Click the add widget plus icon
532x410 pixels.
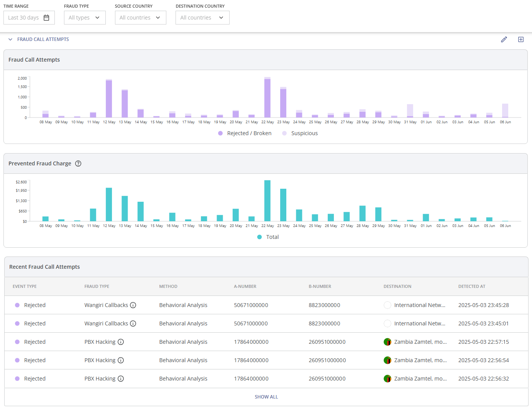point(521,39)
